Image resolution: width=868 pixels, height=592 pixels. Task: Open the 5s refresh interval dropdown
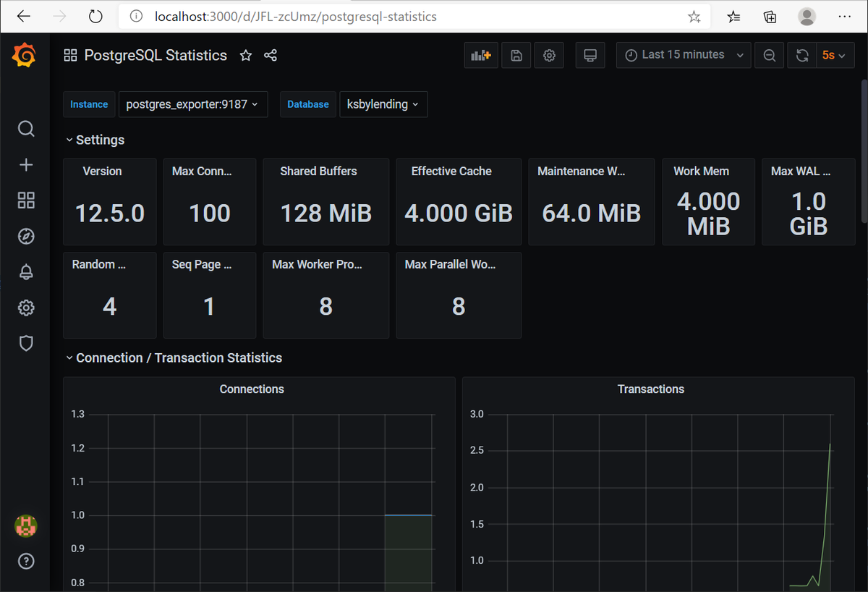[x=835, y=55]
